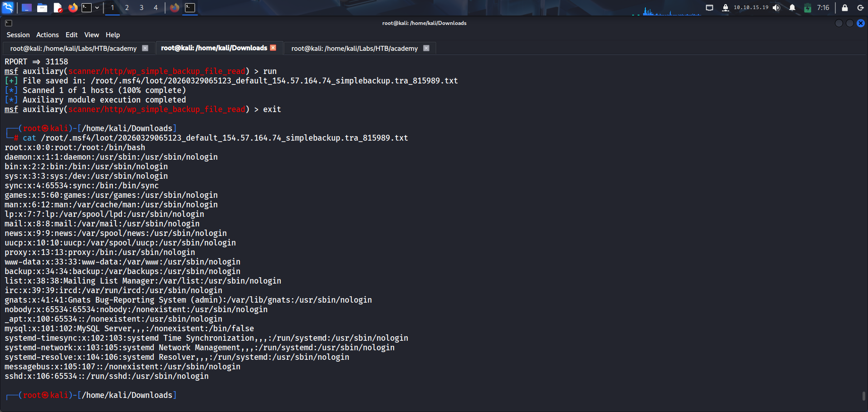
Task: Open the View menu
Action: click(x=91, y=35)
